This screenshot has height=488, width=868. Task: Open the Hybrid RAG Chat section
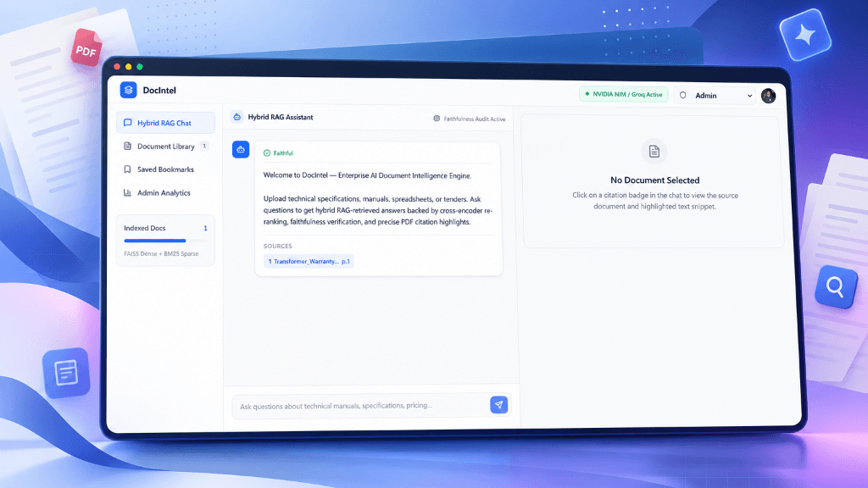click(165, 123)
